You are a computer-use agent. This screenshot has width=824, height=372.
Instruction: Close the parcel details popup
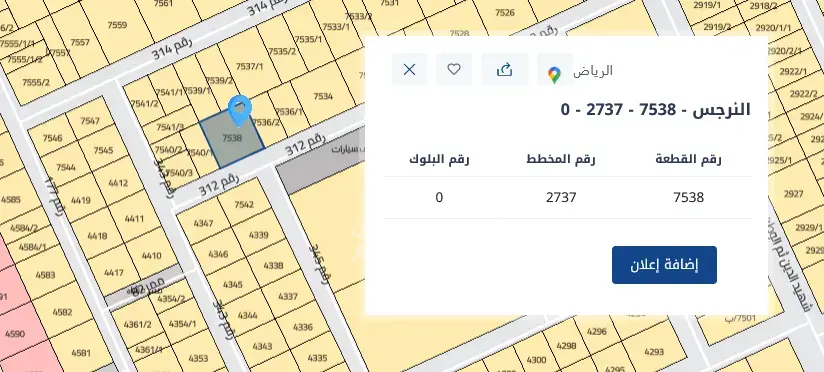click(x=409, y=69)
